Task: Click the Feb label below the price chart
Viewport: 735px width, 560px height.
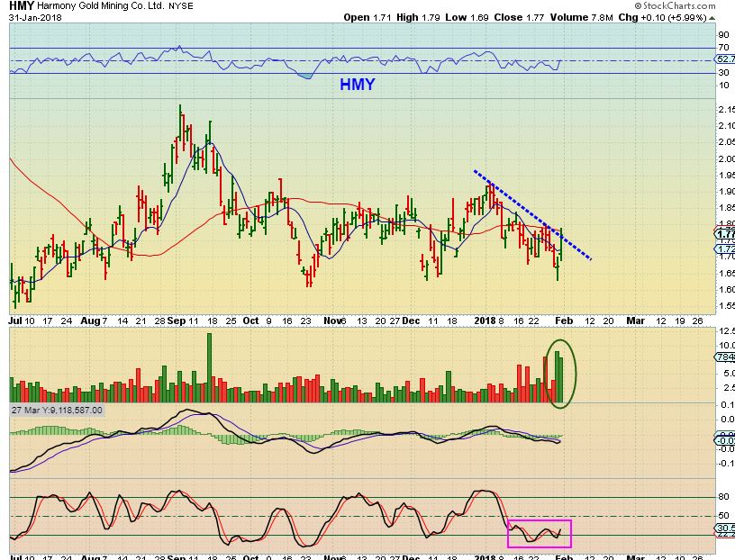Action: 564,321
